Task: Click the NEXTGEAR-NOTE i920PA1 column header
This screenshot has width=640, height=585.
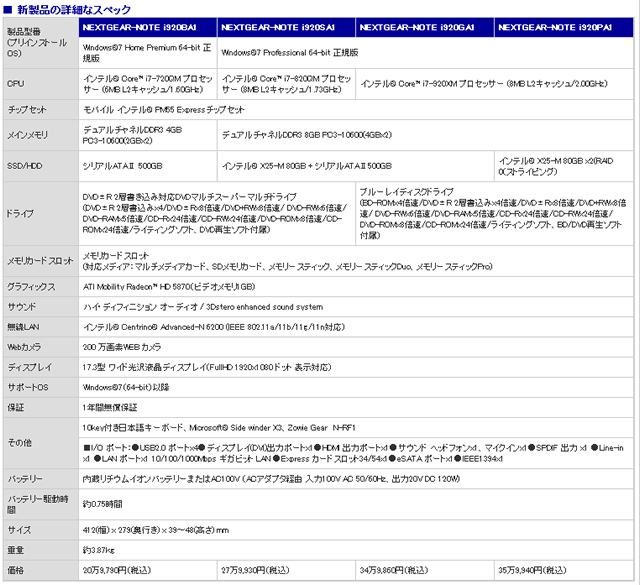Action: point(564,28)
